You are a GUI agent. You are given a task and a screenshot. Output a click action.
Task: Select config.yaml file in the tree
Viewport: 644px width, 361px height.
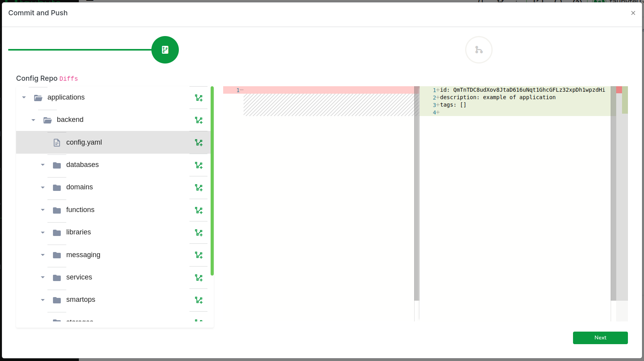coord(84,142)
